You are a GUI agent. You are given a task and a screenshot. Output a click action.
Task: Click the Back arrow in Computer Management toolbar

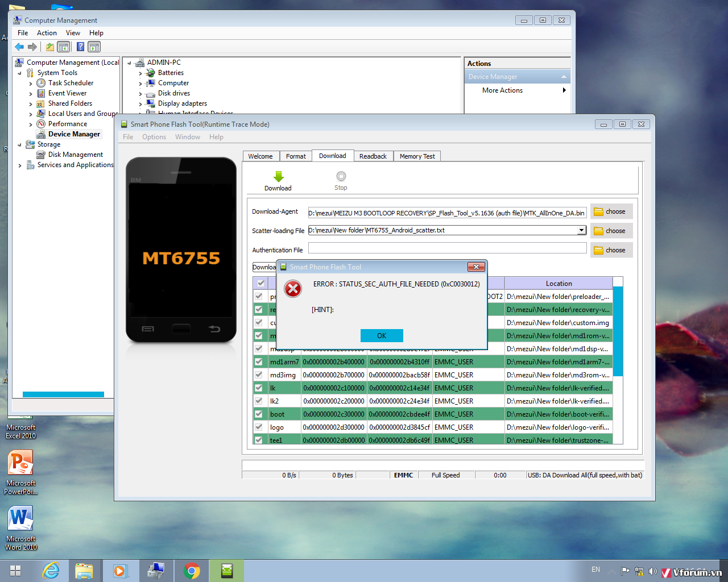19,47
